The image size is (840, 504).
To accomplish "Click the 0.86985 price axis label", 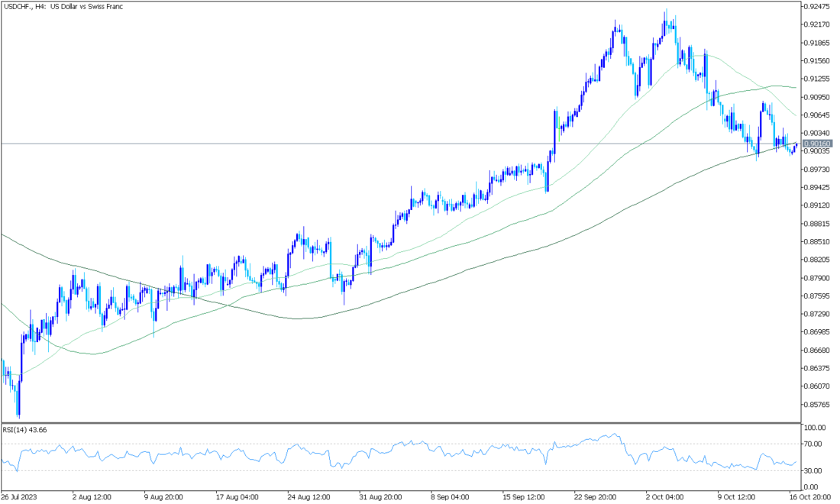I will [x=817, y=332].
